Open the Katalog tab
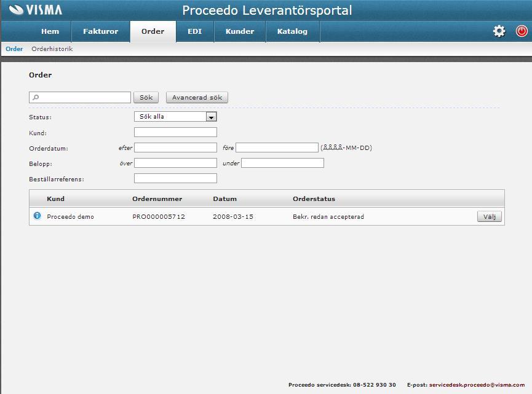Image resolution: width=532 pixels, height=394 pixels. click(292, 31)
